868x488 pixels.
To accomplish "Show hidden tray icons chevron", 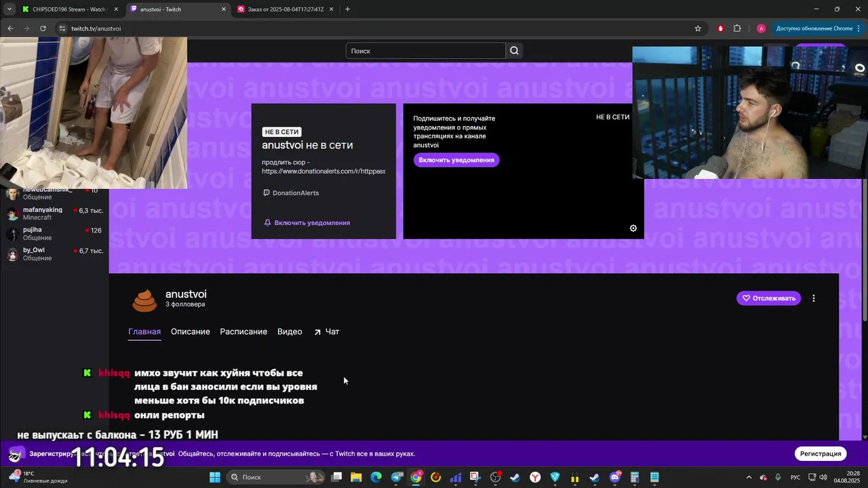I will pos(749,477).
